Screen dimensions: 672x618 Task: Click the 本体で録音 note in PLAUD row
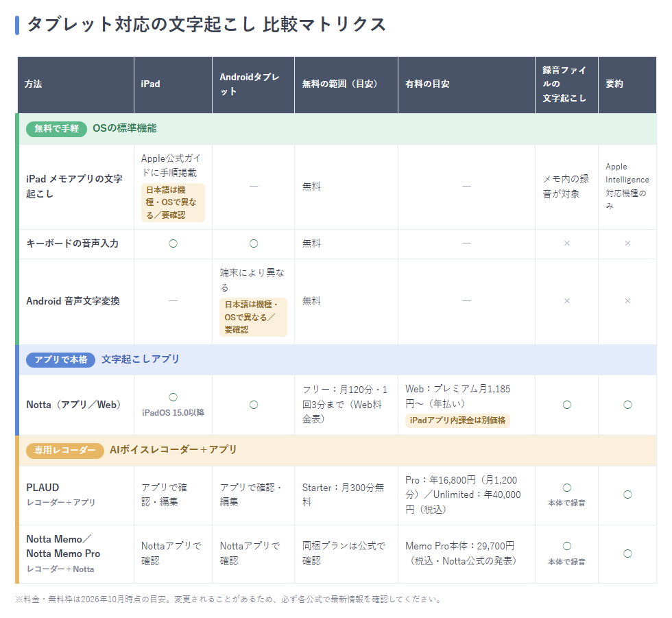[566, 503]
